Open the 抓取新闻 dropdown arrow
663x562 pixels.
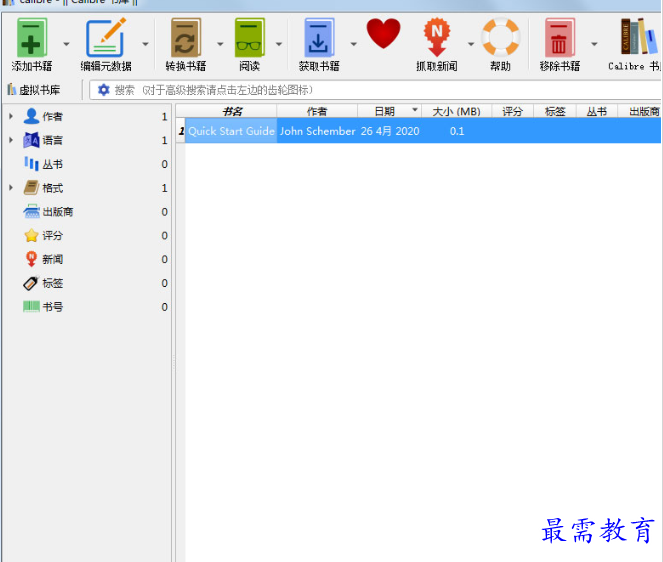point(471,44)
